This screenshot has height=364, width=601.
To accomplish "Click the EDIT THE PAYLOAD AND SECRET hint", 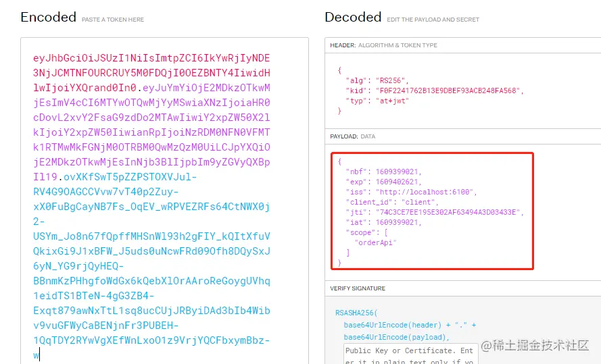I will click(x=433, y=20).
